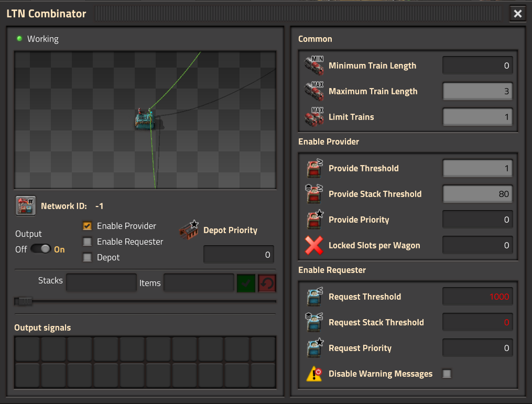
Task: Click the Limit Trains icon
Action: (314, 117)
